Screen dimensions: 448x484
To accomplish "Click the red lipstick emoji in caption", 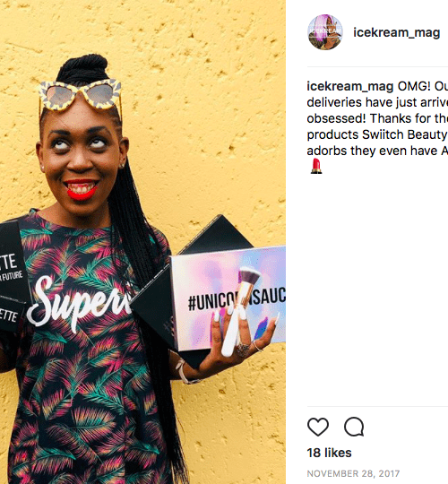I will [x=316, y=166].
